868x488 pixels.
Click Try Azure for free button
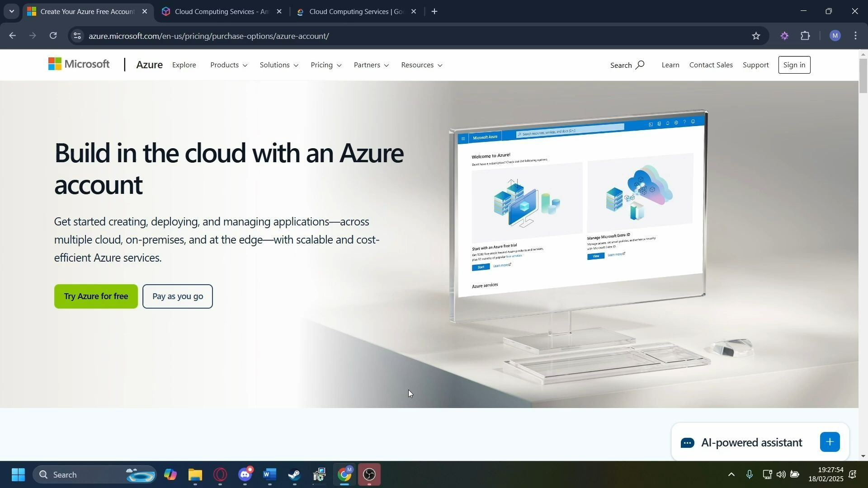(96, 296)
